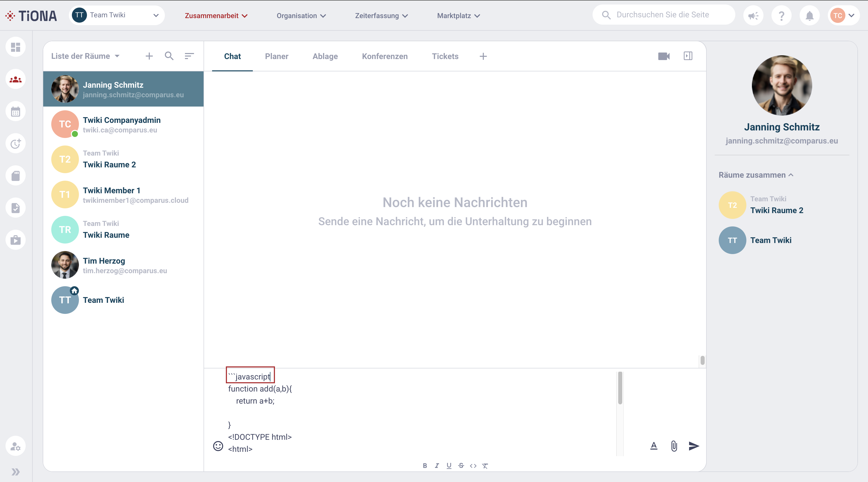Open the storage card sidebar icon

tap(16, 176)
